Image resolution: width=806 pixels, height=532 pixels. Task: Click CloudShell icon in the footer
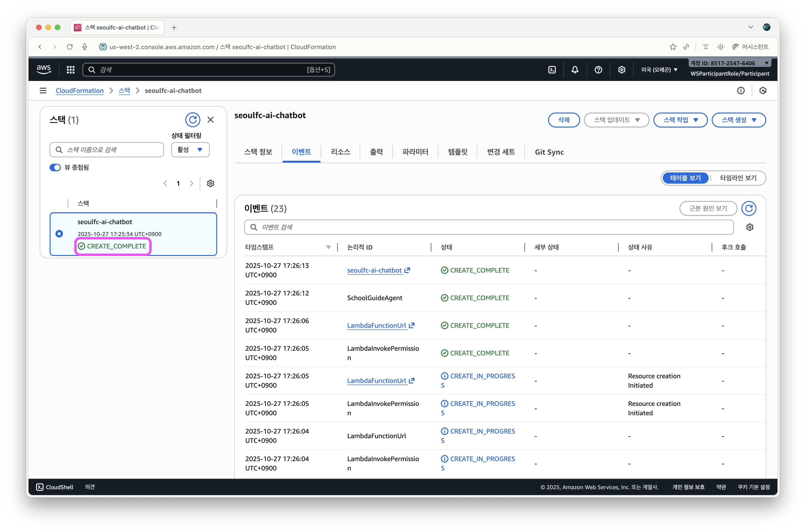point(40,487)
